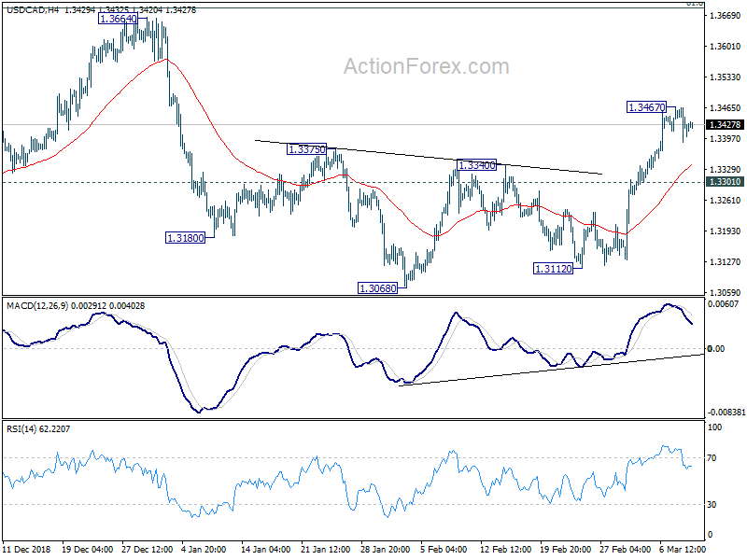Image resolution: width=747 pixels, height=560 pixels.
Task: Click the 5 Feb 04:00 date label
Action: (x=444, y=549)
